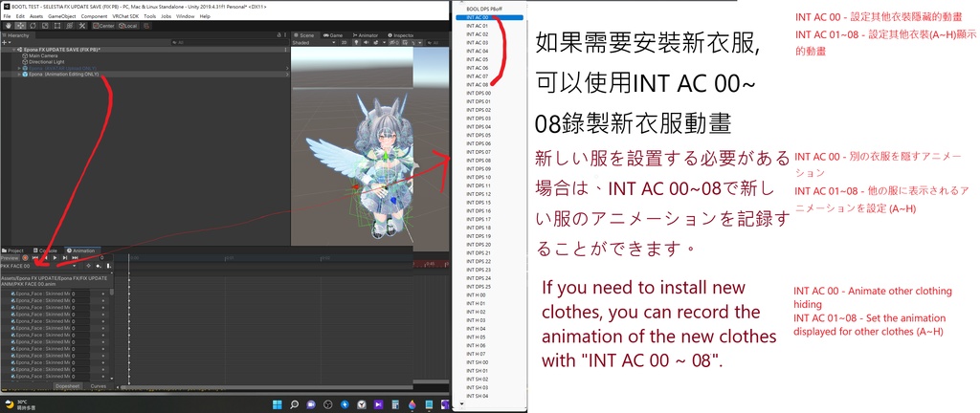
Task: Open the GameObject menu
Action: (64, 16)
